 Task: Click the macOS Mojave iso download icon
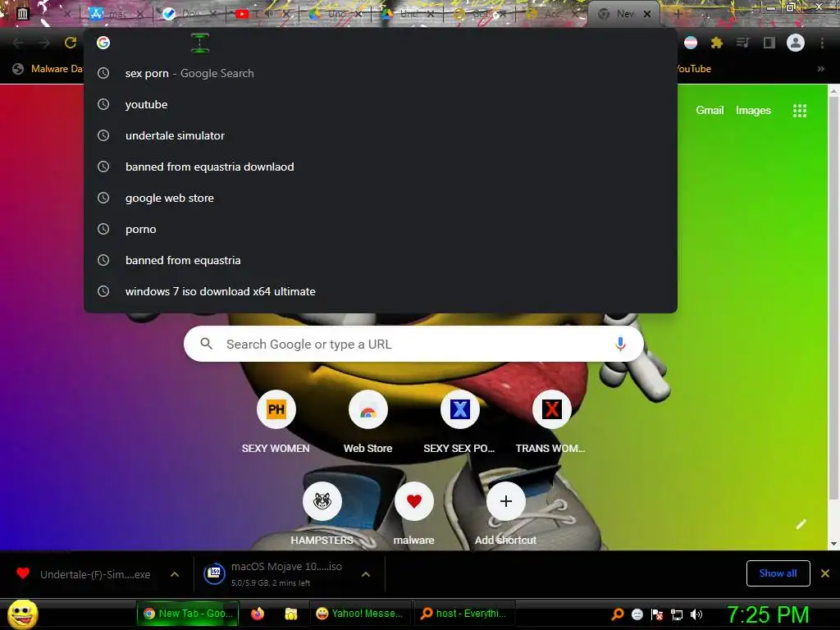(214, 573)
